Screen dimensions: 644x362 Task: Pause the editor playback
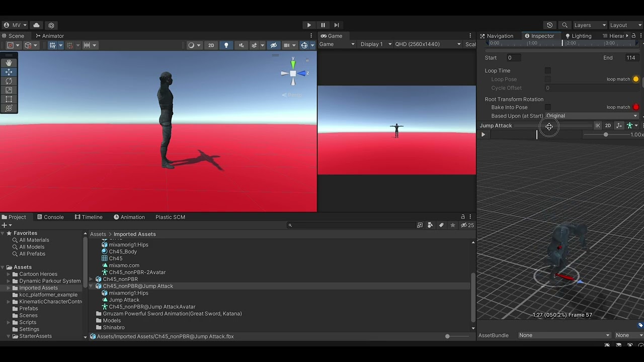coord(323,25)
